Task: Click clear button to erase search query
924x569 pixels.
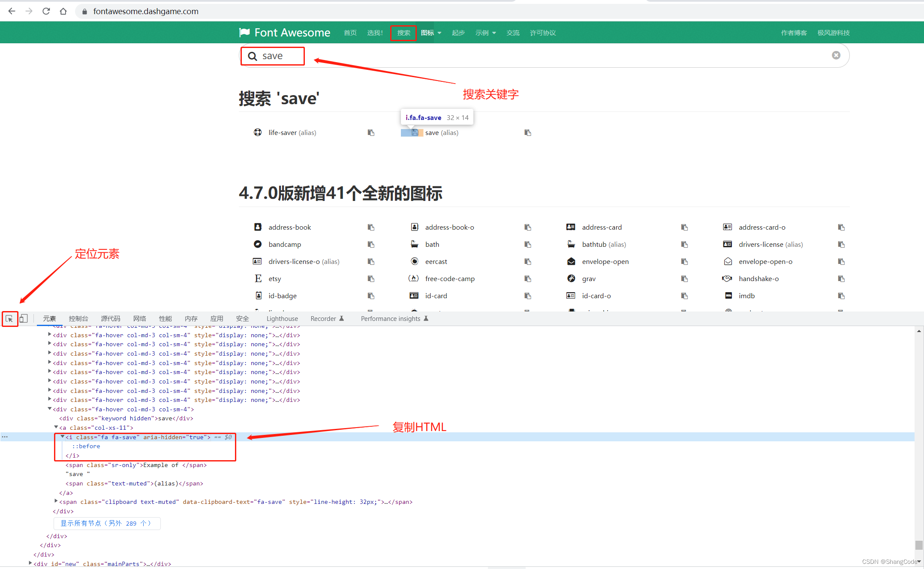Action: [836, 55]
